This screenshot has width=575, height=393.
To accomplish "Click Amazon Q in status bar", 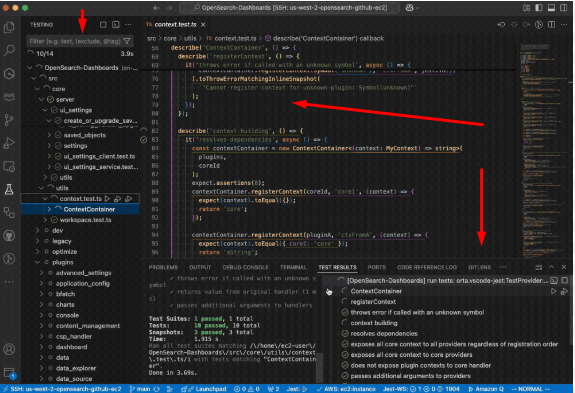I will (485, 389).
